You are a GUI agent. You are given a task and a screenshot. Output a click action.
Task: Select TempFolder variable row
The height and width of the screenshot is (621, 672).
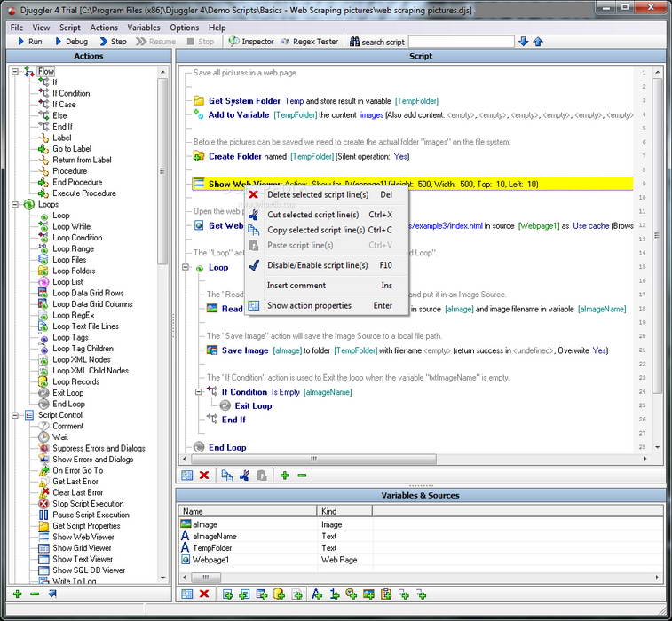click(422, 548)
